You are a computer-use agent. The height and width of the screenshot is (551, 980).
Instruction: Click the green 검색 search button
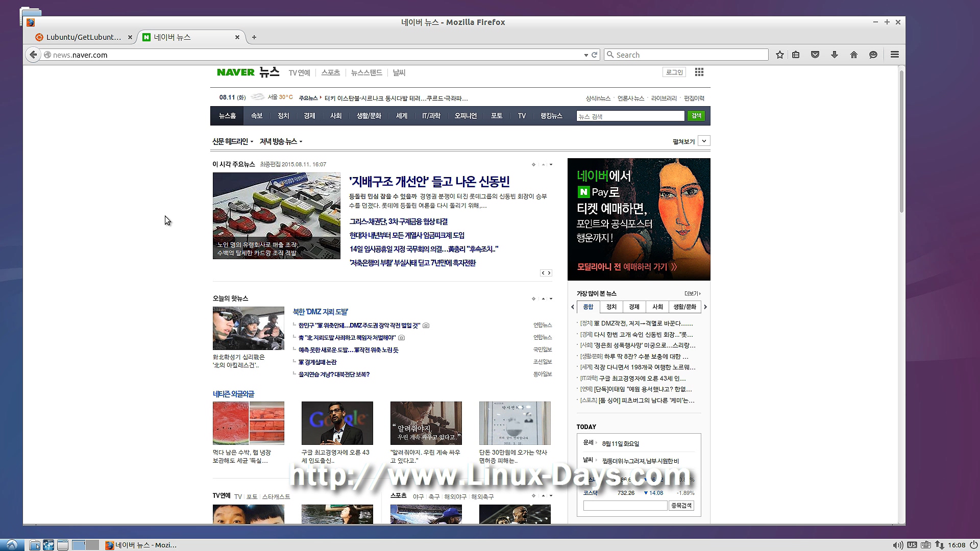[x=696, y=116]
